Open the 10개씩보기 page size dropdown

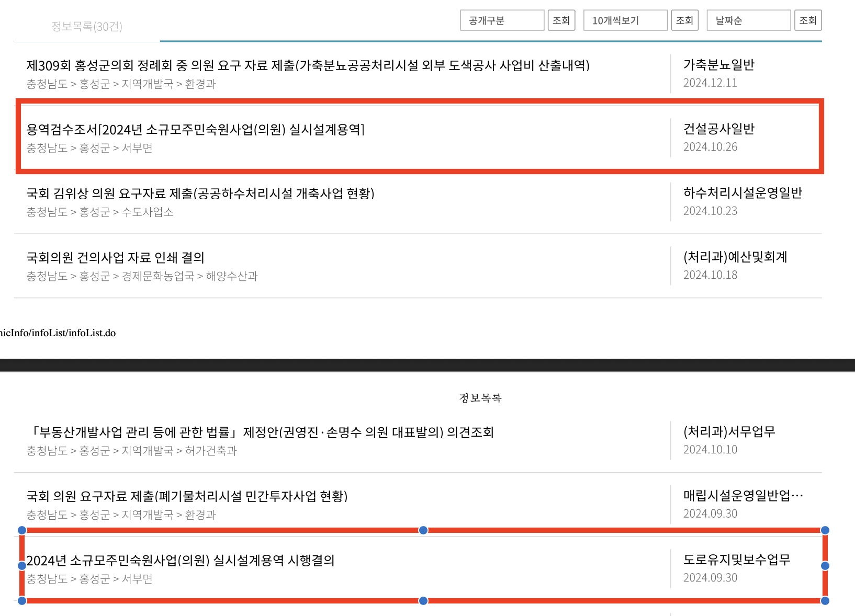(625, 20)
